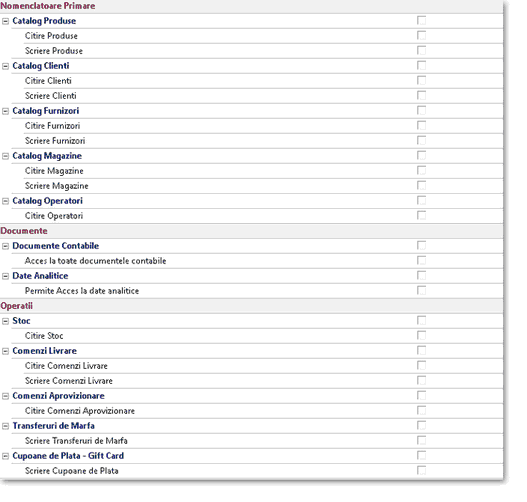Enable access to all documentele contabile
The width and height of the screenshot is (527, 502).
pos(421,260)
